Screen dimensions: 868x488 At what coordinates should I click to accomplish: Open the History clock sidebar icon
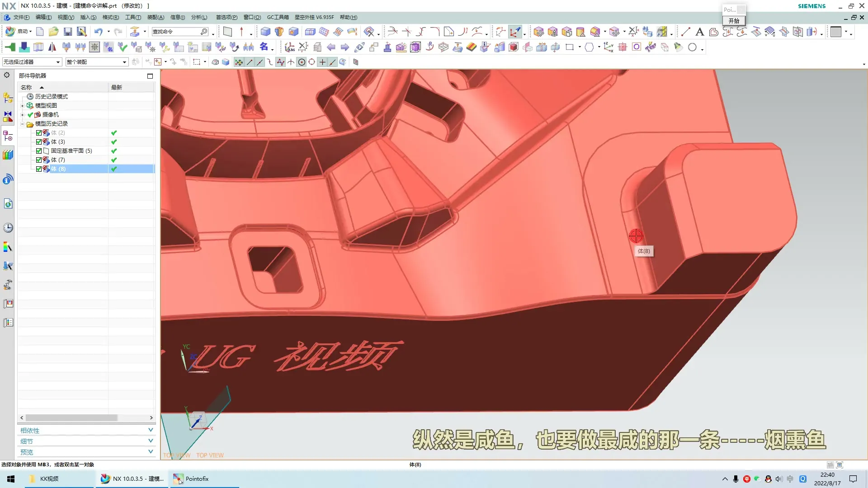[8, 228]
